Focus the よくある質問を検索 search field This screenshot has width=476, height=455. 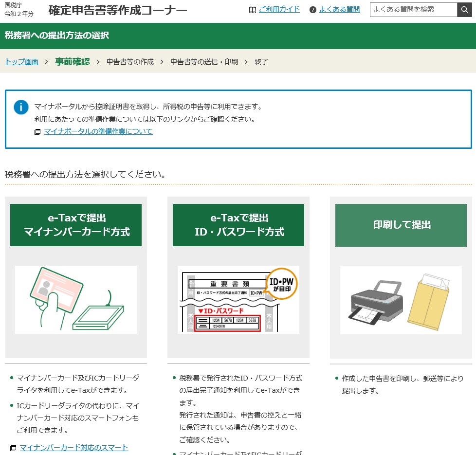point(414,10)
